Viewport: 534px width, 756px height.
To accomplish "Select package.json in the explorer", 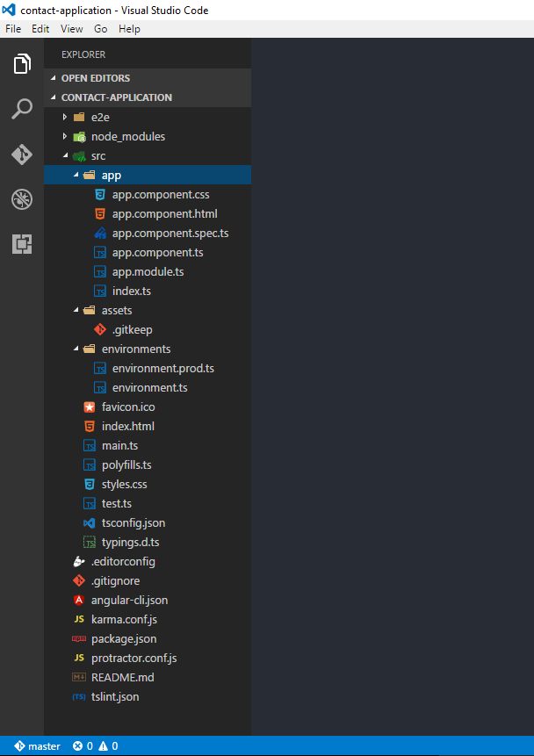I will (124, 638).
